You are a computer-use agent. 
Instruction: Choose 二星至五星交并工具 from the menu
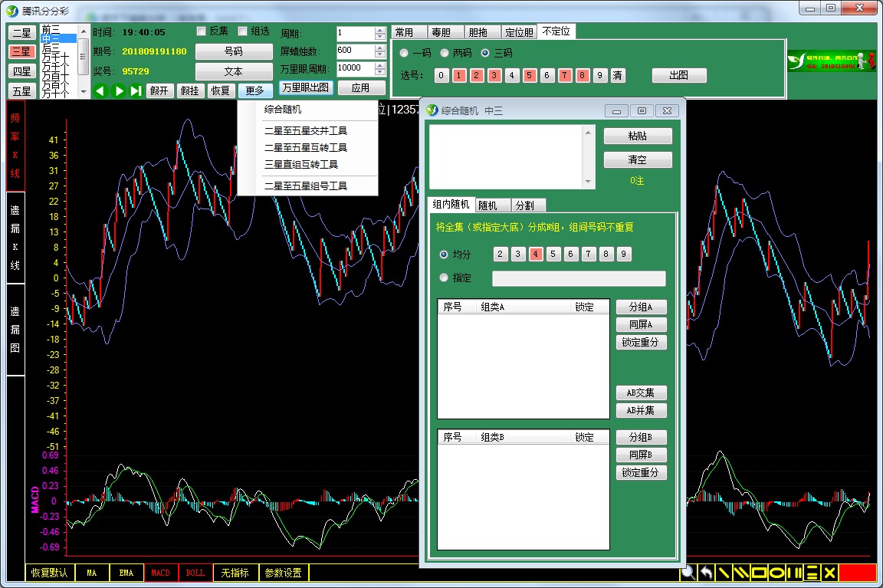(306, 130)
